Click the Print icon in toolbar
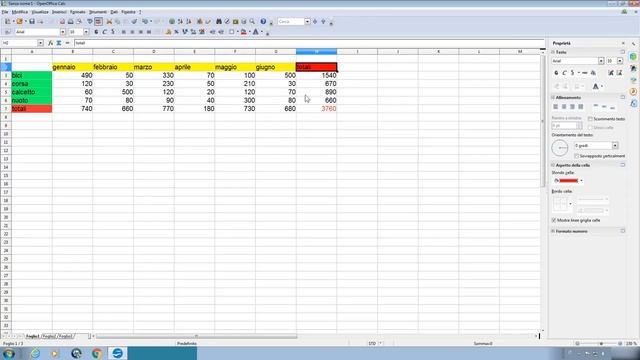The height and width of the screenshot is (360, 640). click(71, 22)
